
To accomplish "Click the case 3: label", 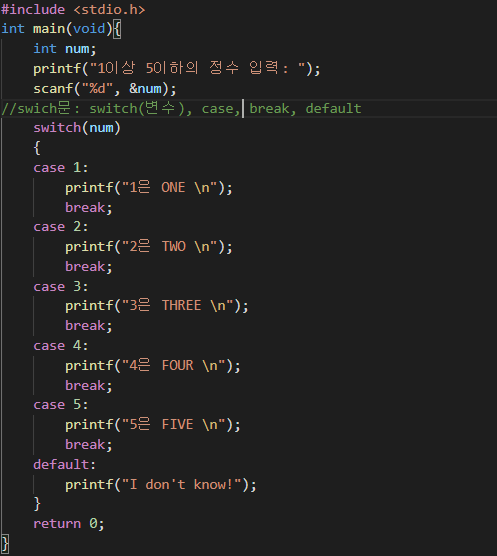I will [x=61, y=287].
